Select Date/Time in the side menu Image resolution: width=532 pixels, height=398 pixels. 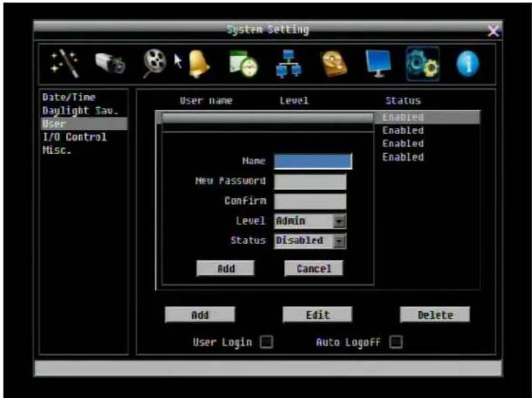[69, 98]
